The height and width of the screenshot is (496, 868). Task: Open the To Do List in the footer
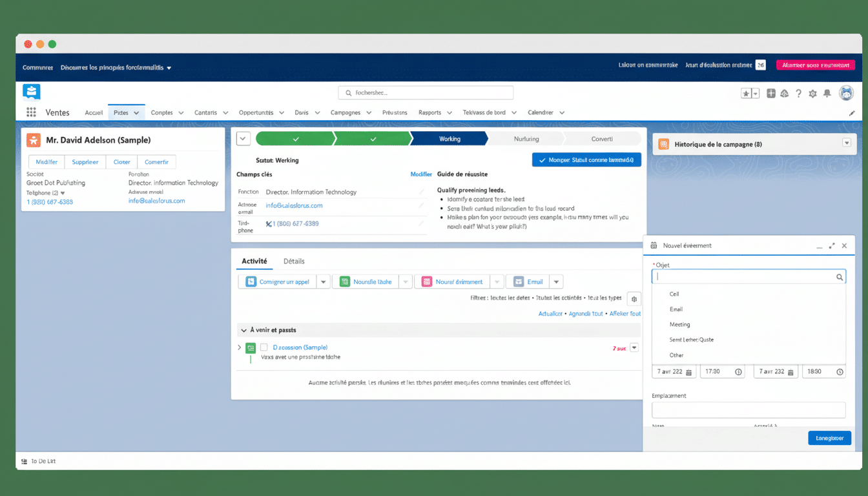39,461
